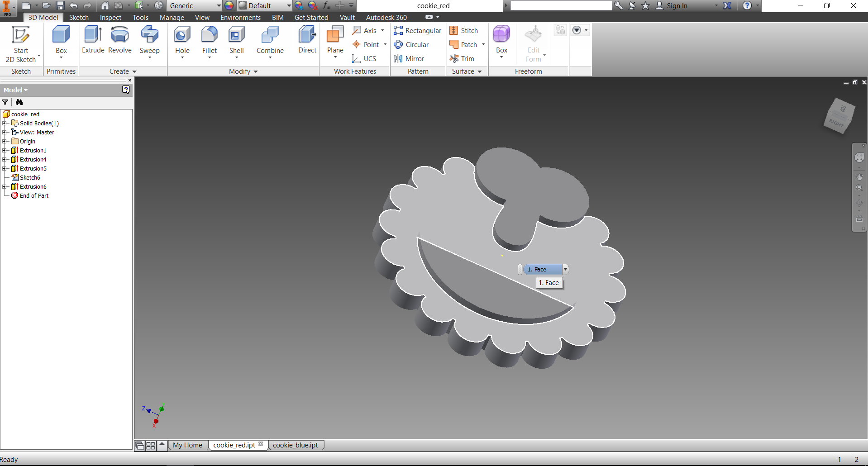Click the Mirror pattern tool
The height and width of the screenshot is (466, 868).
[409, 59]
